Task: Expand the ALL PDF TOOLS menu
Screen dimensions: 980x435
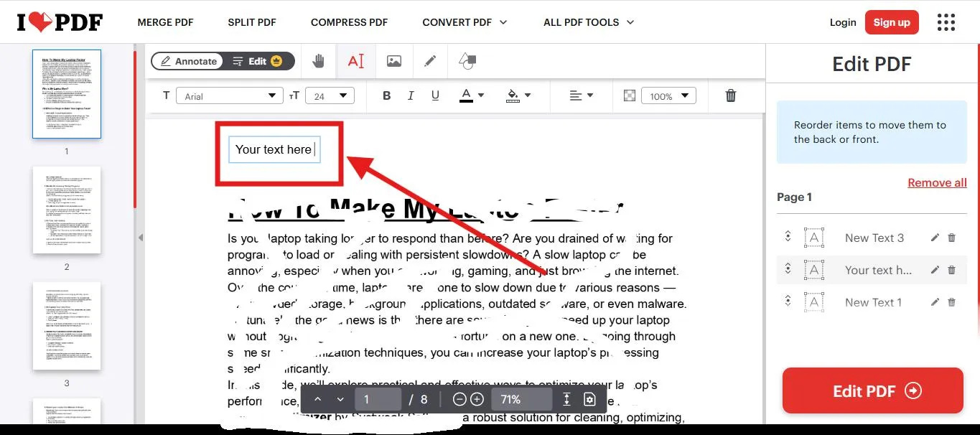Action: [x=589, y=22]
